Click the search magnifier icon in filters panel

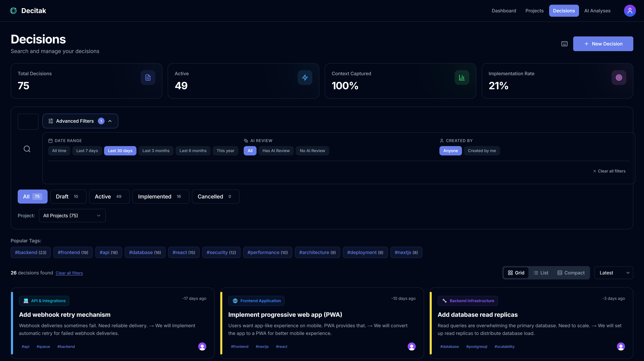click(x=27, y=149)
